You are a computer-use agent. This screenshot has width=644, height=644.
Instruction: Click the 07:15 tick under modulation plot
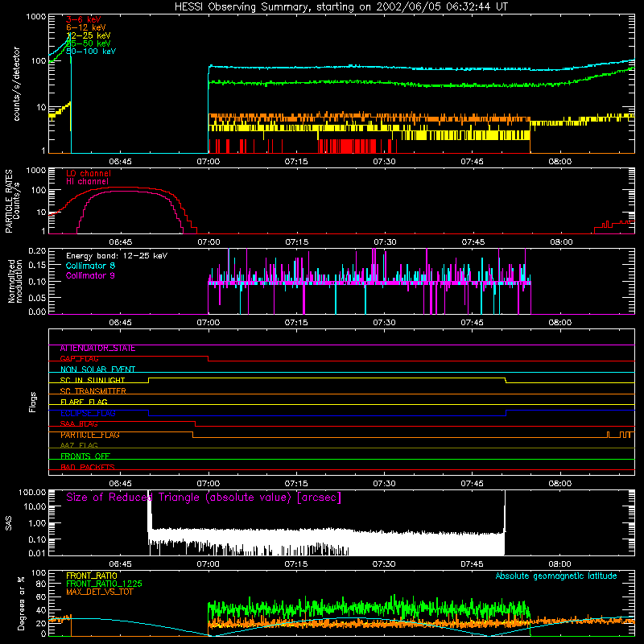point(296,323)
